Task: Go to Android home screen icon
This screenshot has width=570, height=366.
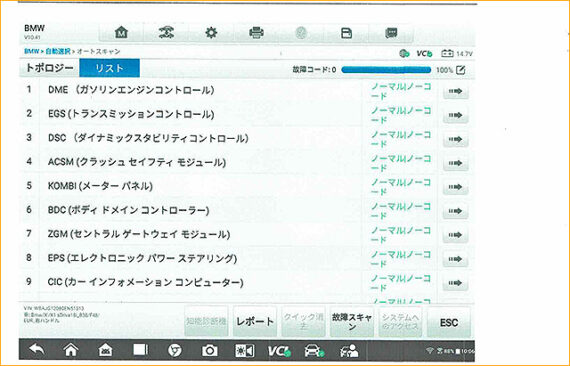Action: coord(71,350)
